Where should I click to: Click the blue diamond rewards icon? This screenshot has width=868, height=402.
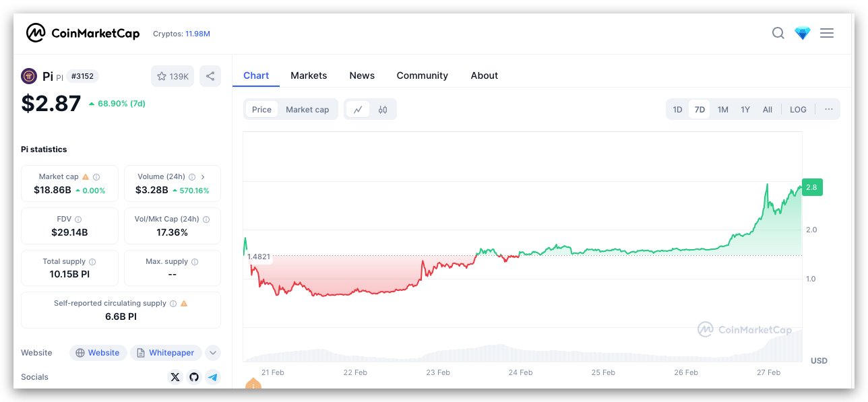click(802, 33)
